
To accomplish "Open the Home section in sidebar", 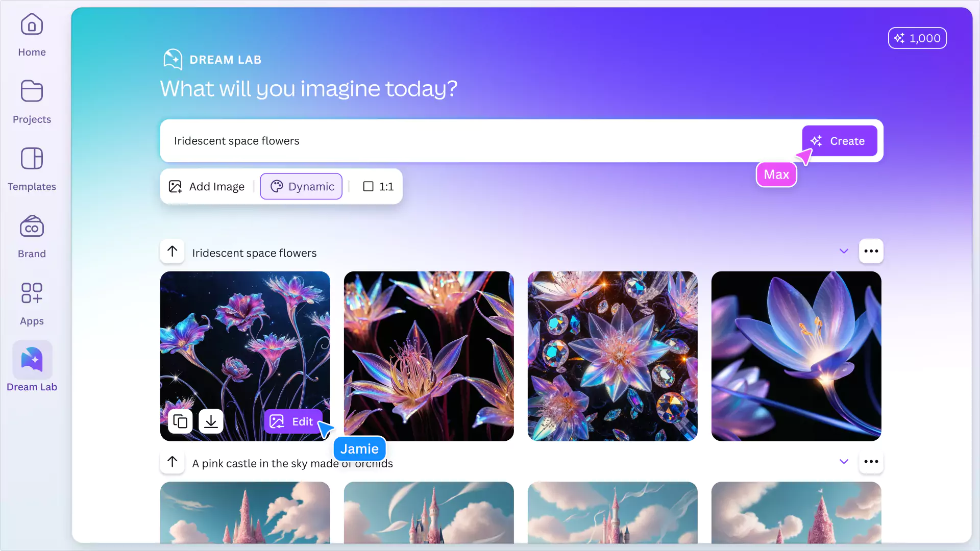I will (x=31, y=34).
